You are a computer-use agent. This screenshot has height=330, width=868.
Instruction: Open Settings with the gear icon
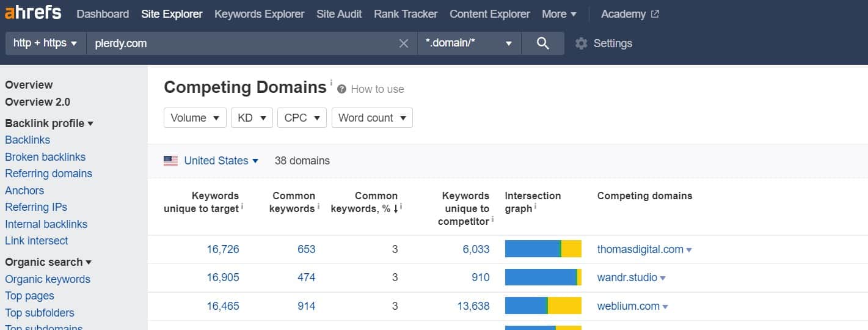[x=582, y=43]
